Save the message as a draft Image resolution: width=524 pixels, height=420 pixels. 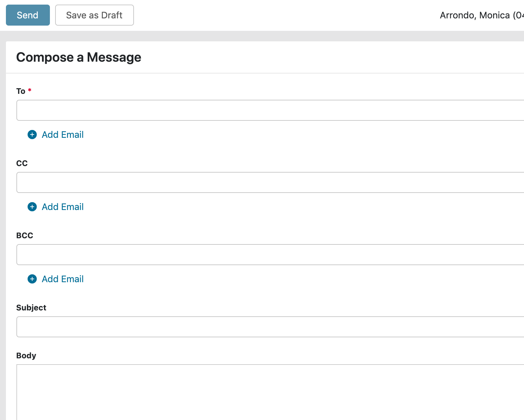coord(94,15)
